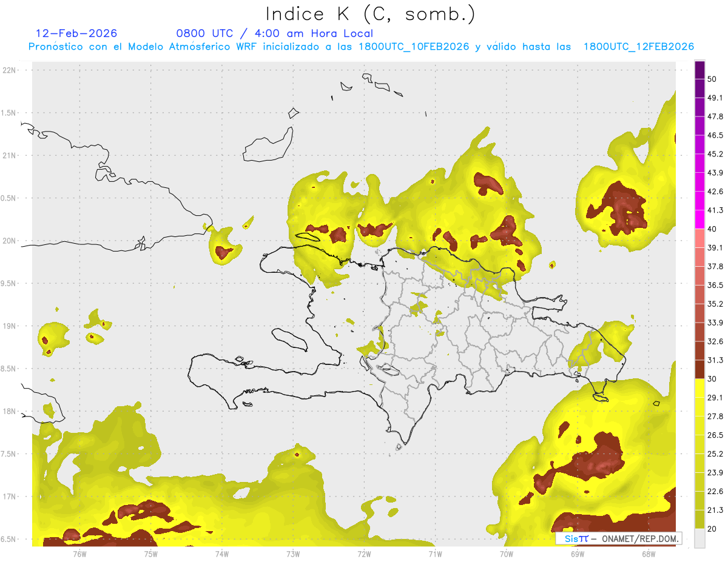The width and height of the screenshot is (728, 562).
Task: Click the colorbar value '31.3'
Action: point(715,360)
